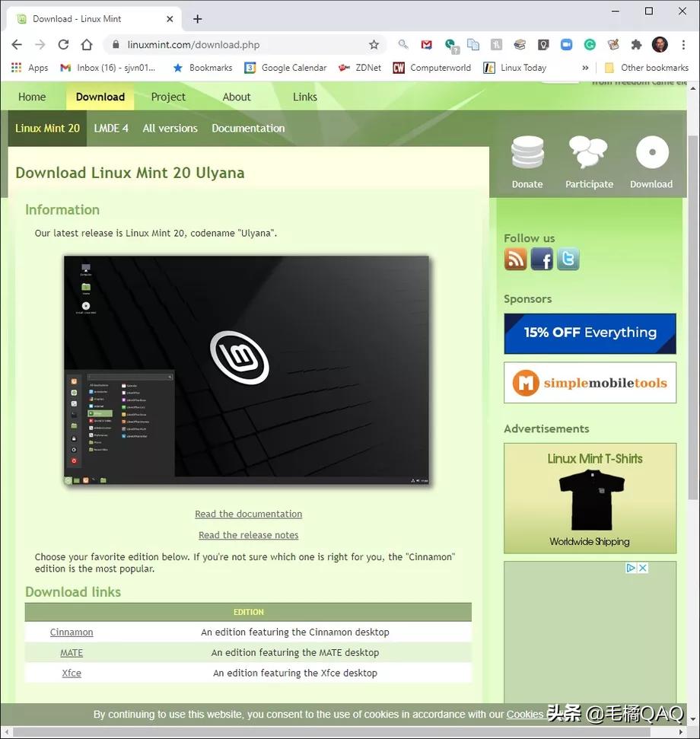700x739 pixels.
Task: Open the About menu in the navigation bar
Action: tap(236, 97)
